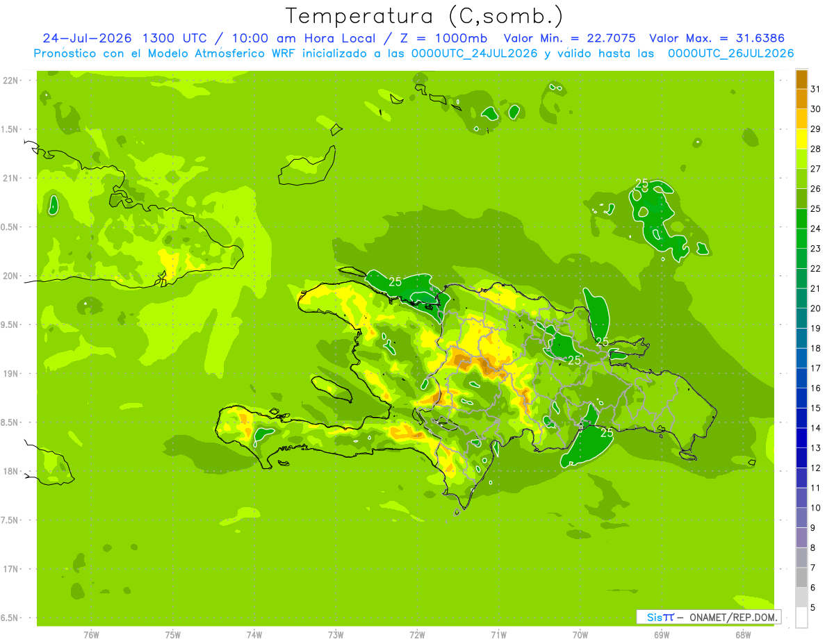The image size is (834, 644).
Task: Click the "71W" longitude axis label
Action: tap(498, 636)
